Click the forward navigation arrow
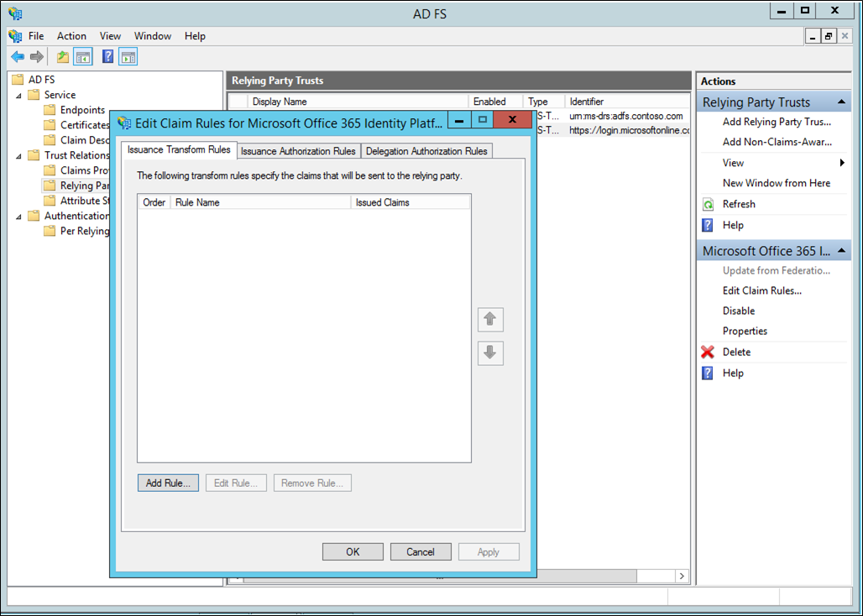 coord(37,56)
